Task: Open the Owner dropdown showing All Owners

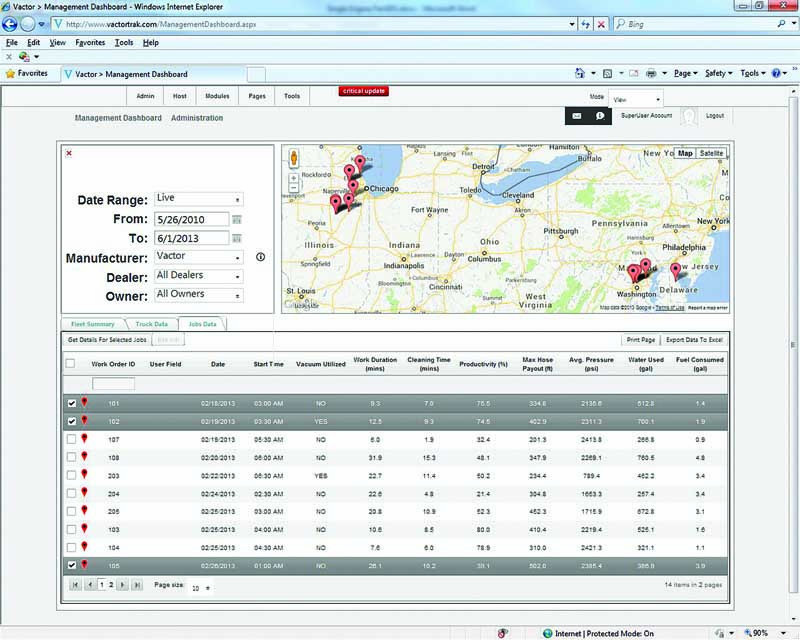Action: 199,295
